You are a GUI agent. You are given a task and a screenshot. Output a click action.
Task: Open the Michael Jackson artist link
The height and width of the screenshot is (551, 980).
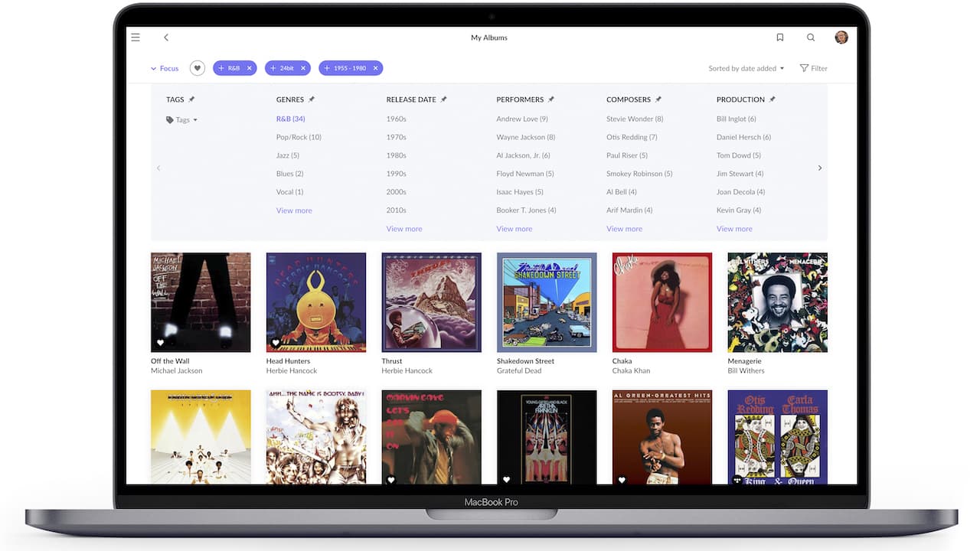tap(177, 370)
